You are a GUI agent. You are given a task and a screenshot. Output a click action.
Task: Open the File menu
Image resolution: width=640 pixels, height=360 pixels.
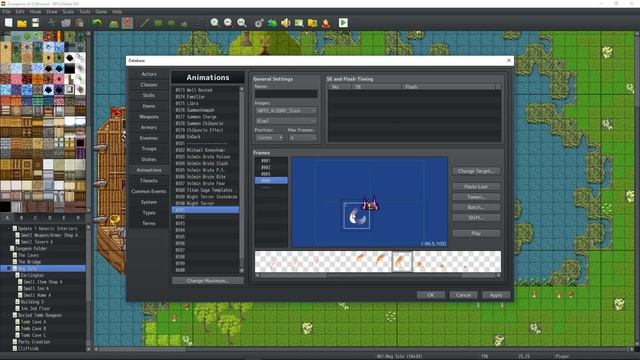coord(7,12)
